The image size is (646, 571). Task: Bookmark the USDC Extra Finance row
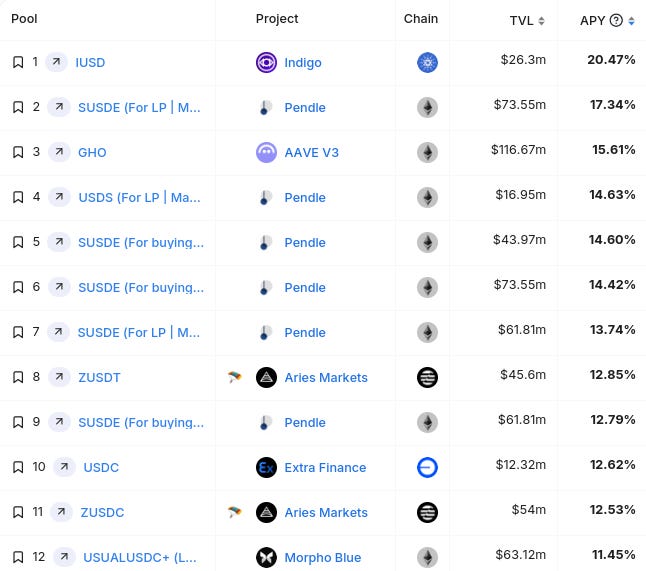18,467
